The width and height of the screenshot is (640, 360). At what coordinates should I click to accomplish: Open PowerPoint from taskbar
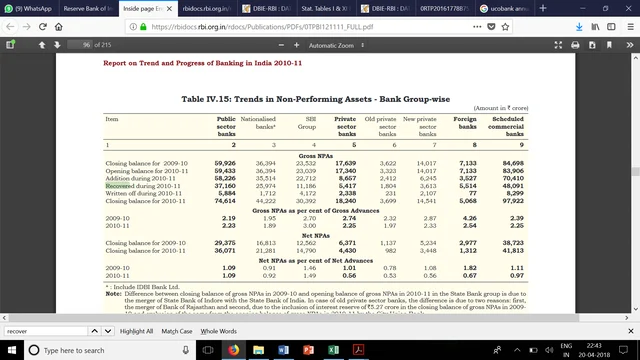309,350
